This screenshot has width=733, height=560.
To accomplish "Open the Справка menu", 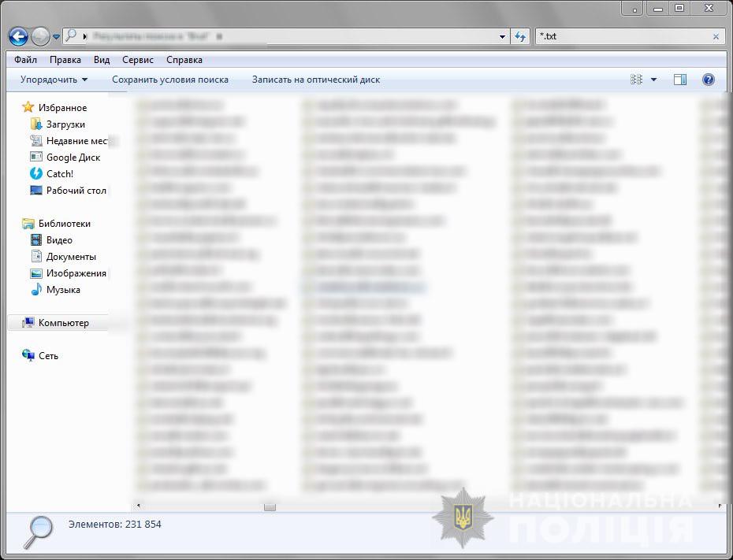I will pos(184,60).
